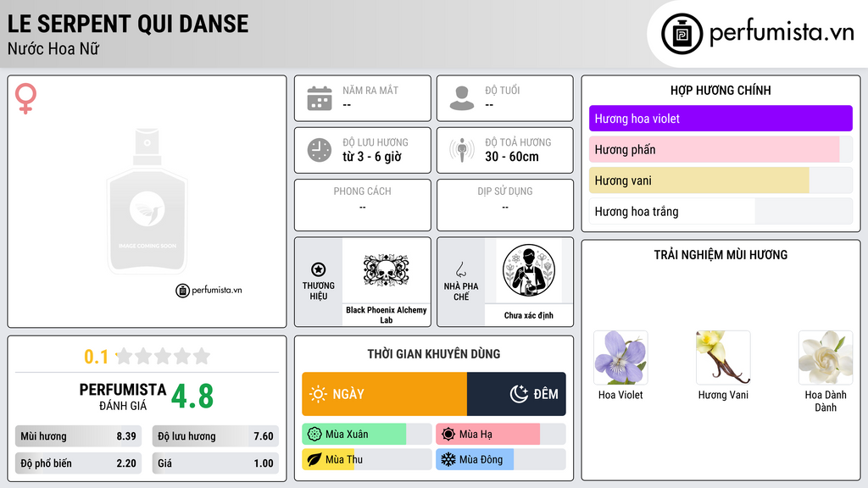Click the Hoa Dành Dành note label
The width and height of the screenshot is (868, 488).
[826, 401]
